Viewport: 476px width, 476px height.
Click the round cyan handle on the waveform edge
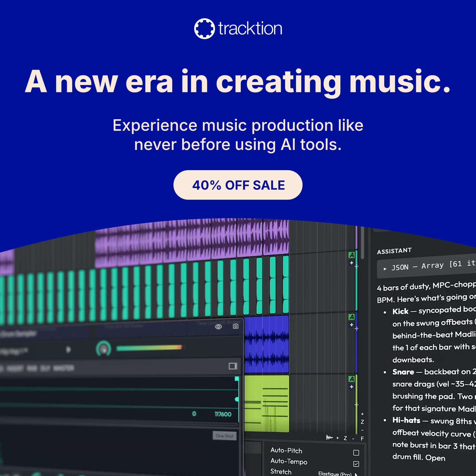point(237,399)
